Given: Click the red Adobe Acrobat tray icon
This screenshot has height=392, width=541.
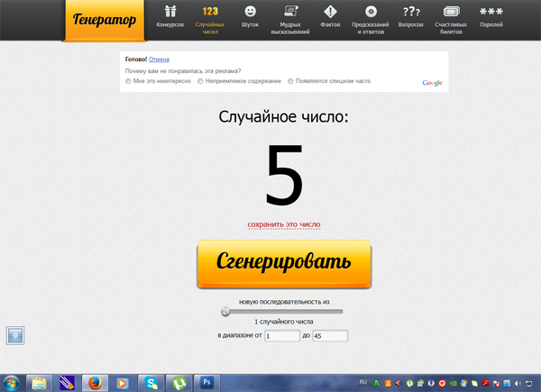Looking at the screenshot, I should coord(485,383).
